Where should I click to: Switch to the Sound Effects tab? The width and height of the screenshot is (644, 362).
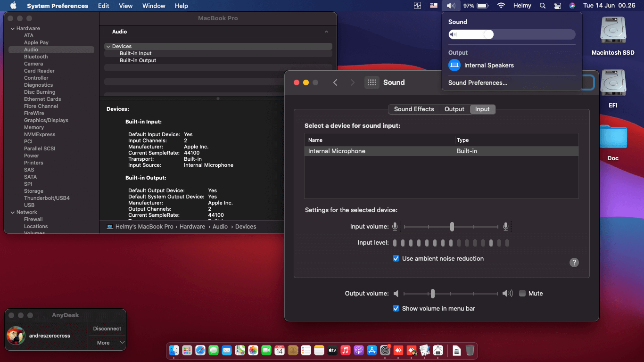413,109
